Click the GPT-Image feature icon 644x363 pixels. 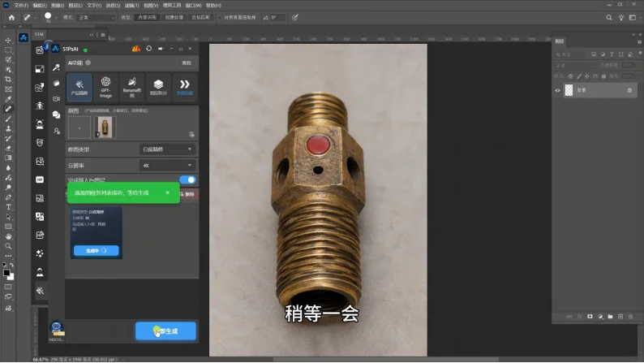pyautogui.click(x=105, y=87)
